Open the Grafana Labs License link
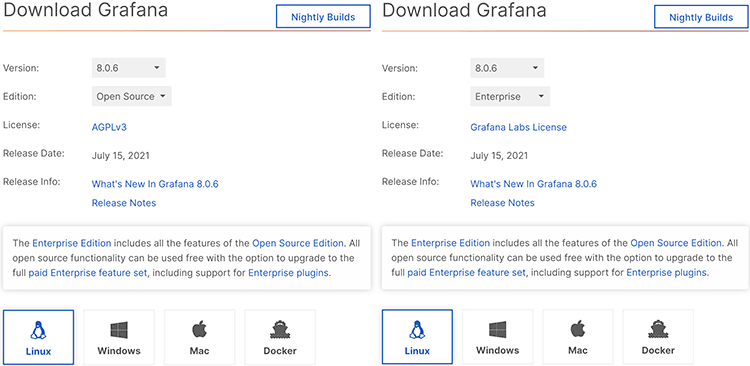 tap(518, 127)
